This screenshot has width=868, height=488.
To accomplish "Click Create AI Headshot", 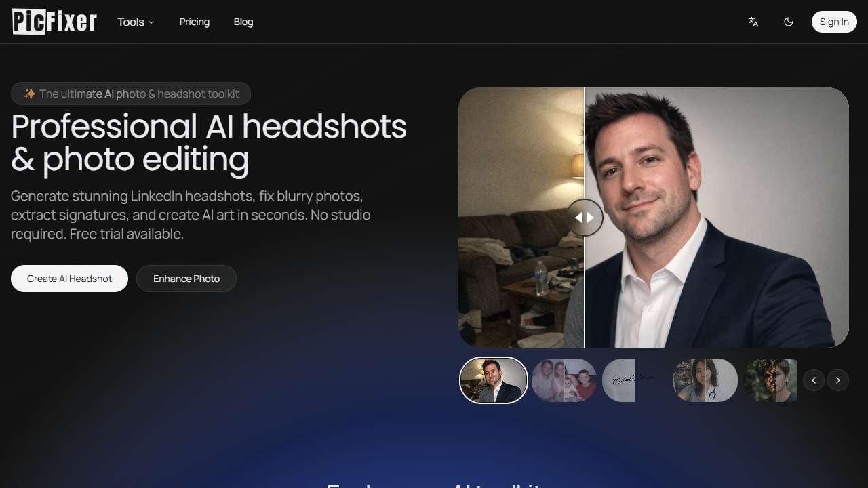I will (68, 279).
